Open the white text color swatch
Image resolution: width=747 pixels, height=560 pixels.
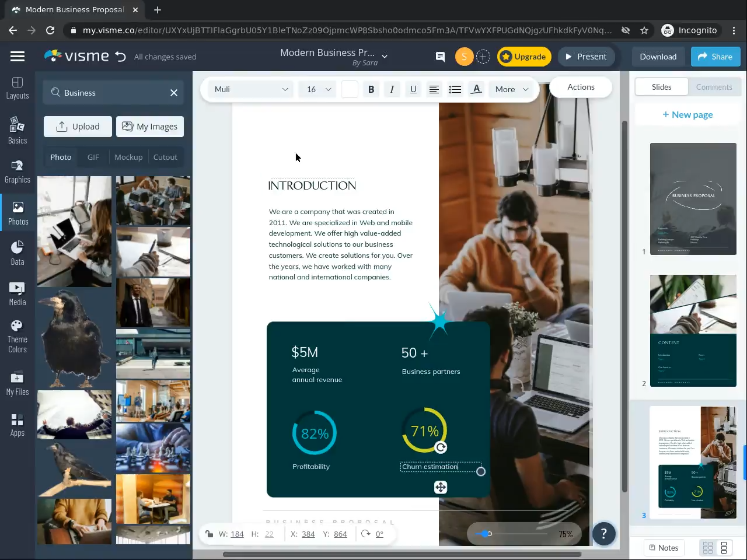350,89
